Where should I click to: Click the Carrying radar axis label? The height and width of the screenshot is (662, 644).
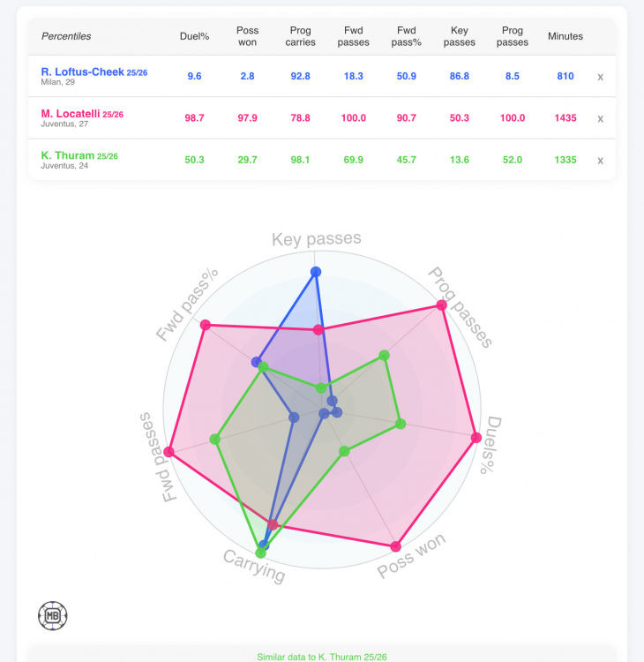[254, 566]
